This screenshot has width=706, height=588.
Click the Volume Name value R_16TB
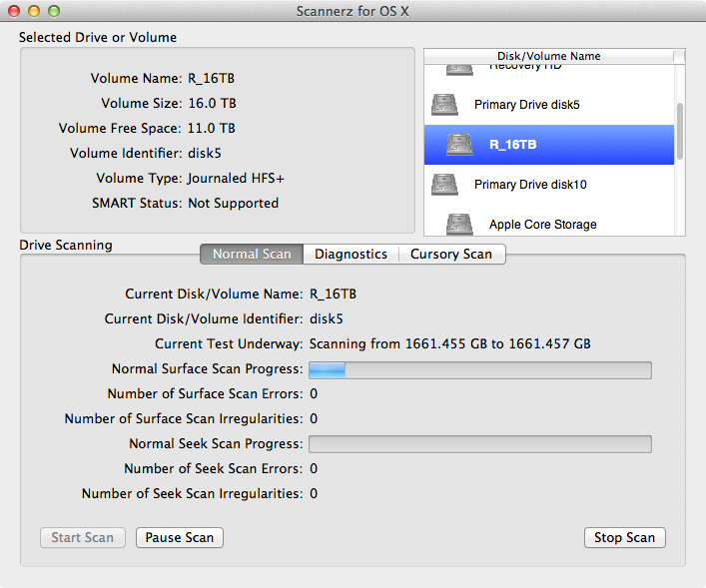(x=211, y=78)
